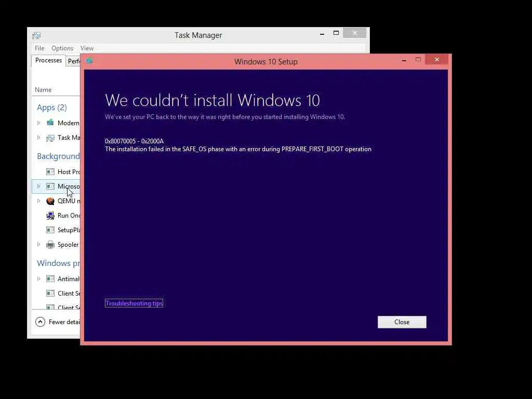
Task: Collapse details with the Fewer details arrow icon
Action: click(40, 322)
